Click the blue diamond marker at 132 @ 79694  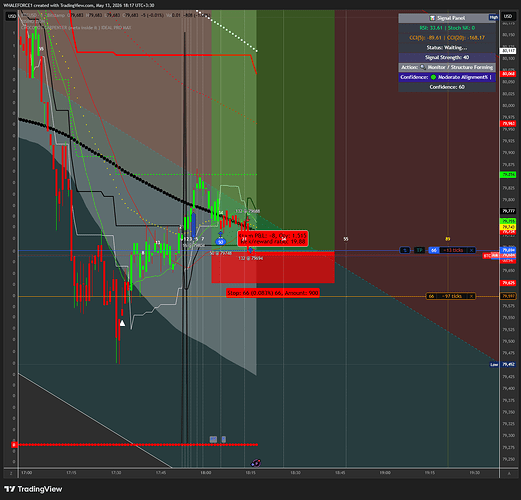point(250,250)
